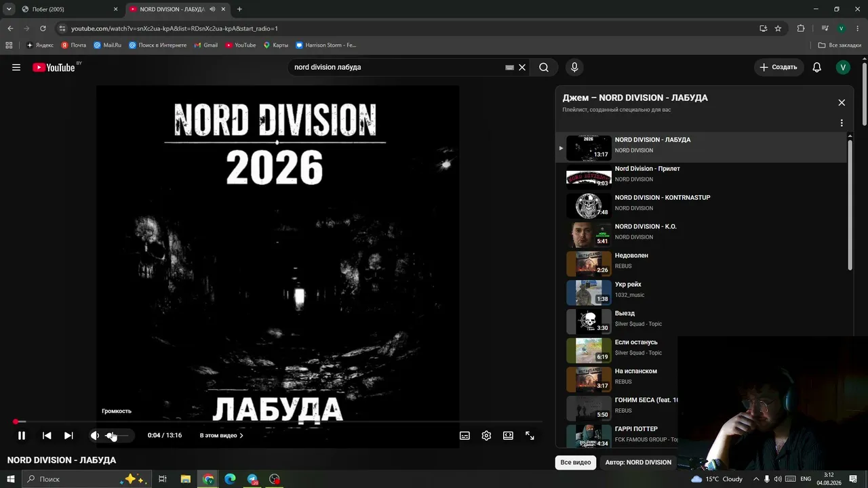The height and width of the screenshot is (488, 868).
Task: Start voice search with microphone
Action: coord(574,67)
